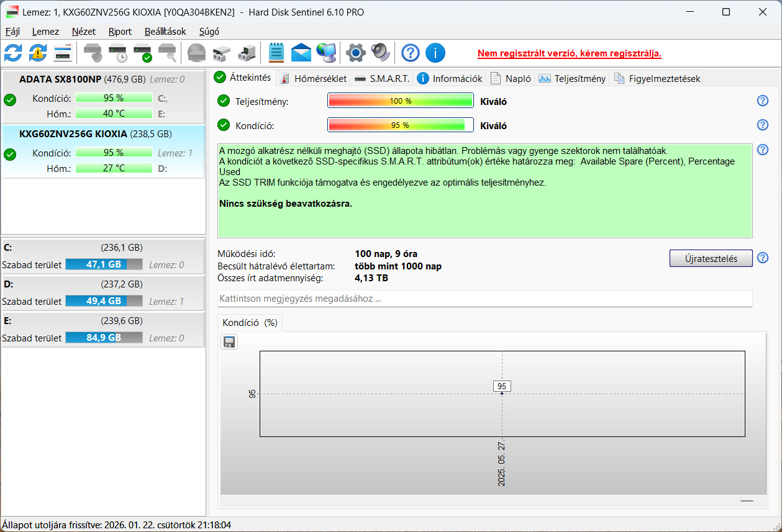Select the ADATA SX8100NP disk entry

tap(103, 97)
